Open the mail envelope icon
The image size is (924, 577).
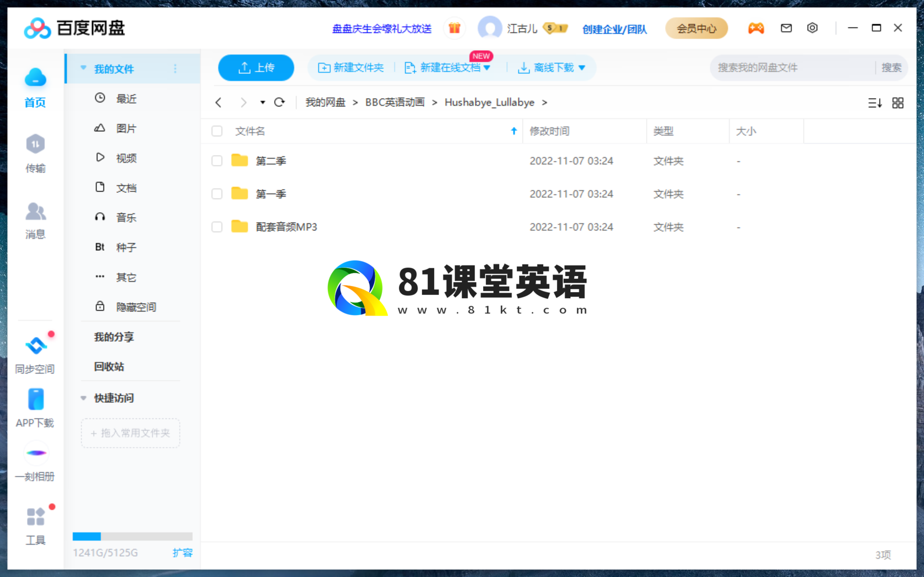click(786, 28)
